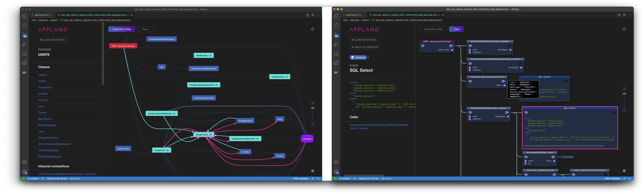Open OnlineTrackerMiddleware class link
The height and width of the screenshot is (194, 644).
[55, 144]
